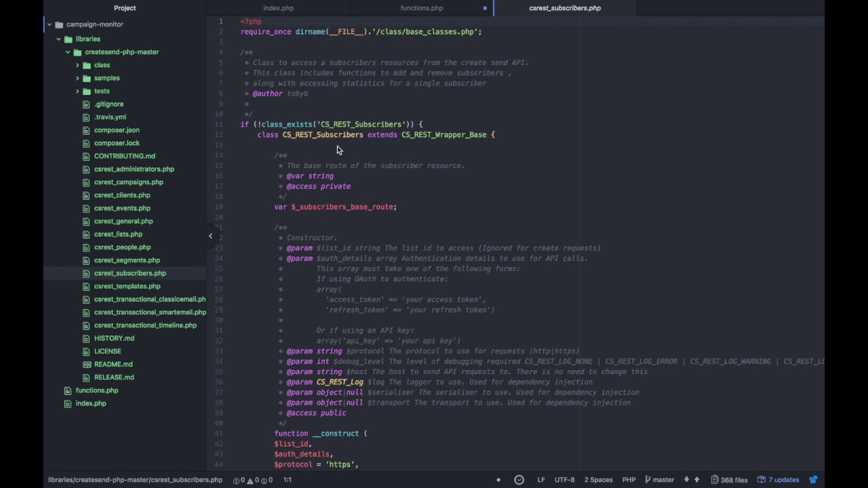The image size is (868, 488).
Task: Collapse the libraries folder
Action: pos(58,39)
